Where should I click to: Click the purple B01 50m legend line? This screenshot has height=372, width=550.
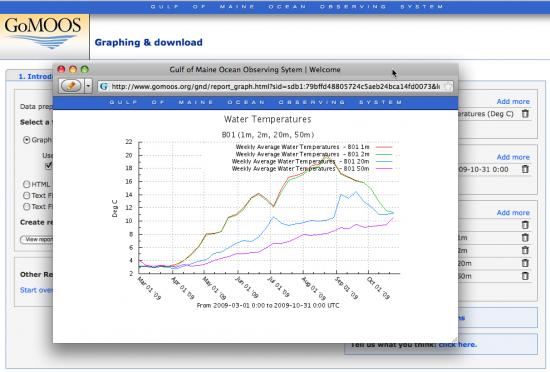tap(384, 169)
